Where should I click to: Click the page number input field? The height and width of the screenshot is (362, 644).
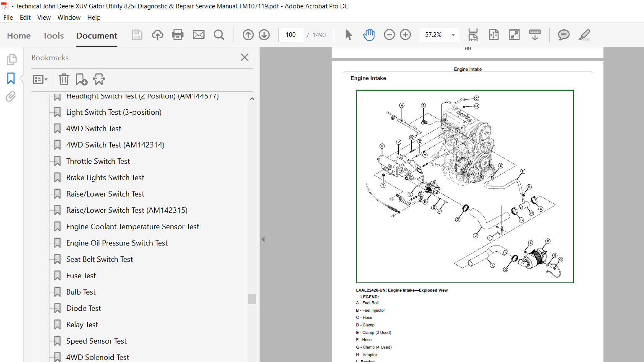click(x=291, y=35)
